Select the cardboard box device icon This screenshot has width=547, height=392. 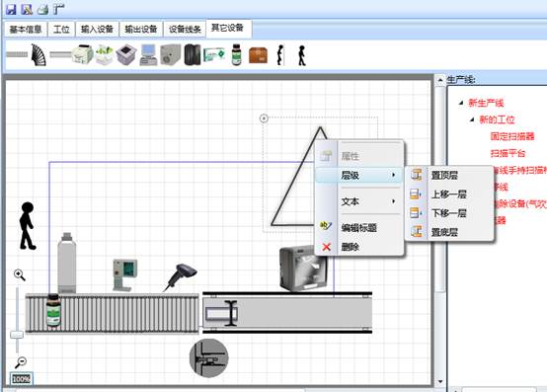258,55
